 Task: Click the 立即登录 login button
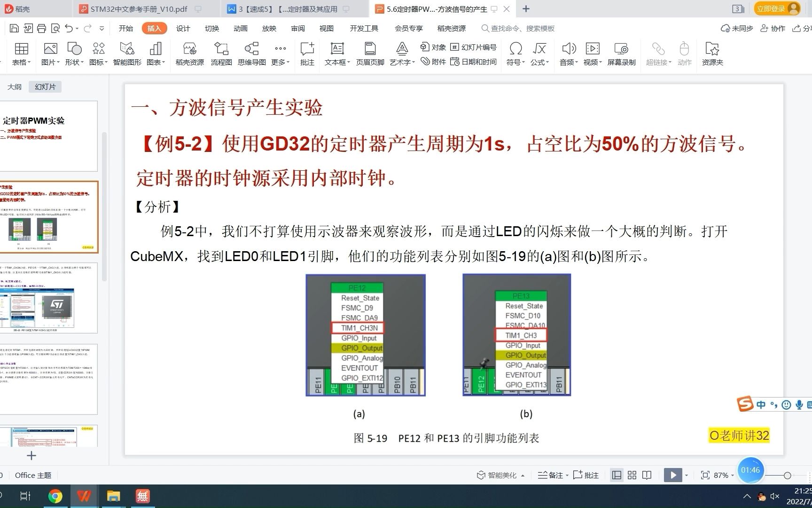pos(771,8)
